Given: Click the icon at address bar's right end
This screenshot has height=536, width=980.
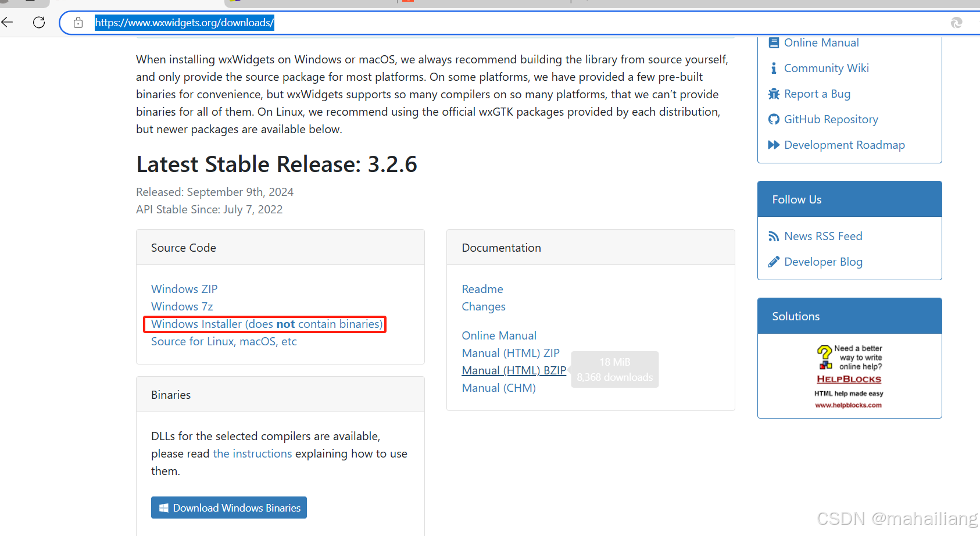Looking at the screenshot, I should 956,23.
